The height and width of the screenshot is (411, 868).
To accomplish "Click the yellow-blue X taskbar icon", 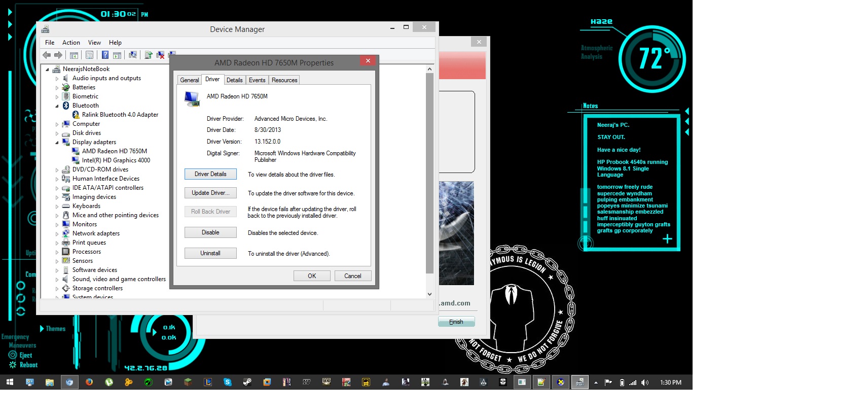I will (561, 382).
